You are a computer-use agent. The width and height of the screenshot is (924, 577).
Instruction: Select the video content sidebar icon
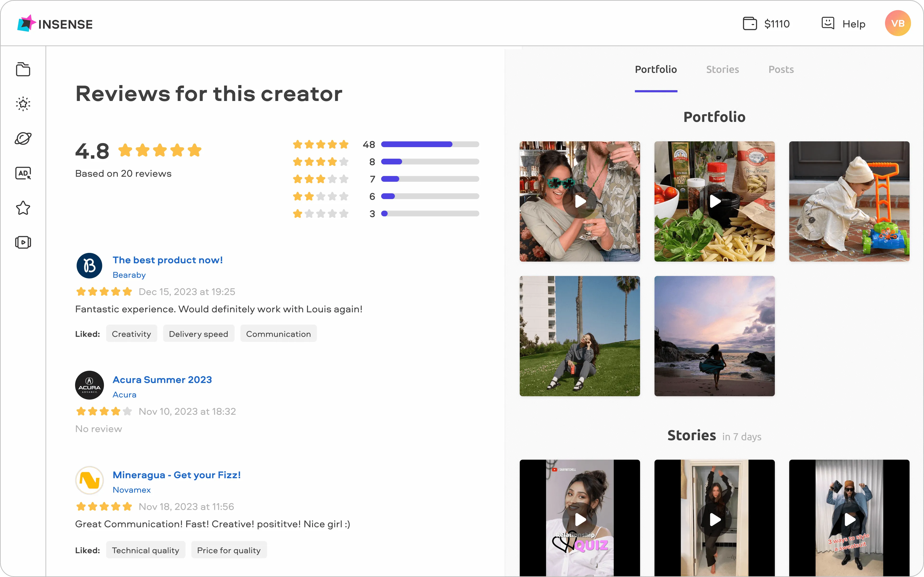click(x=23, y=242)
